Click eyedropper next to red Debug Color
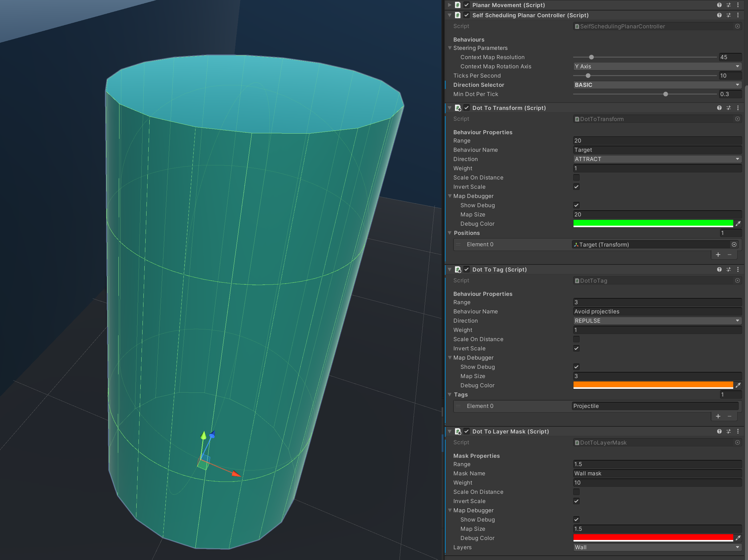The height and width of the screenshot is (560, 748). pos(738,538)
